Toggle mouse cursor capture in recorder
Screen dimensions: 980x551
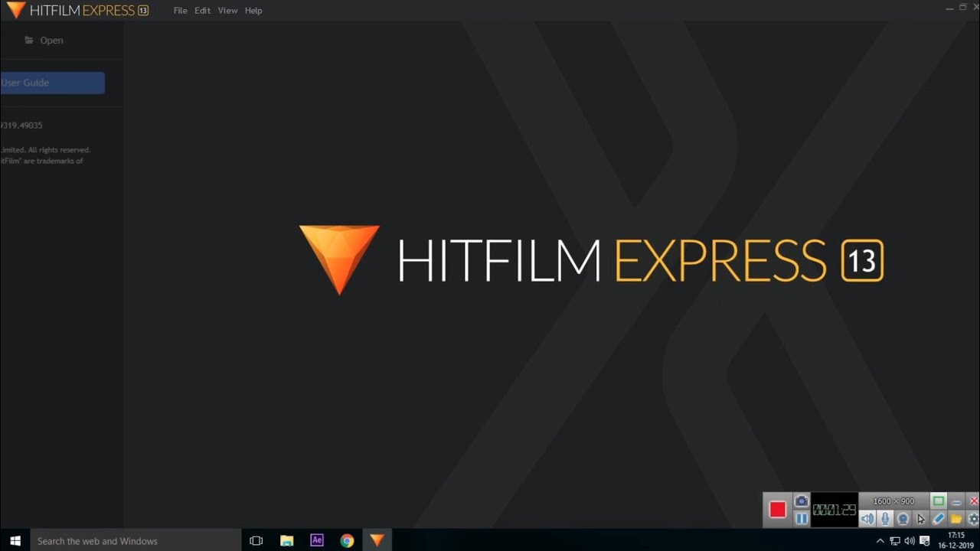[x=921, y=519]
